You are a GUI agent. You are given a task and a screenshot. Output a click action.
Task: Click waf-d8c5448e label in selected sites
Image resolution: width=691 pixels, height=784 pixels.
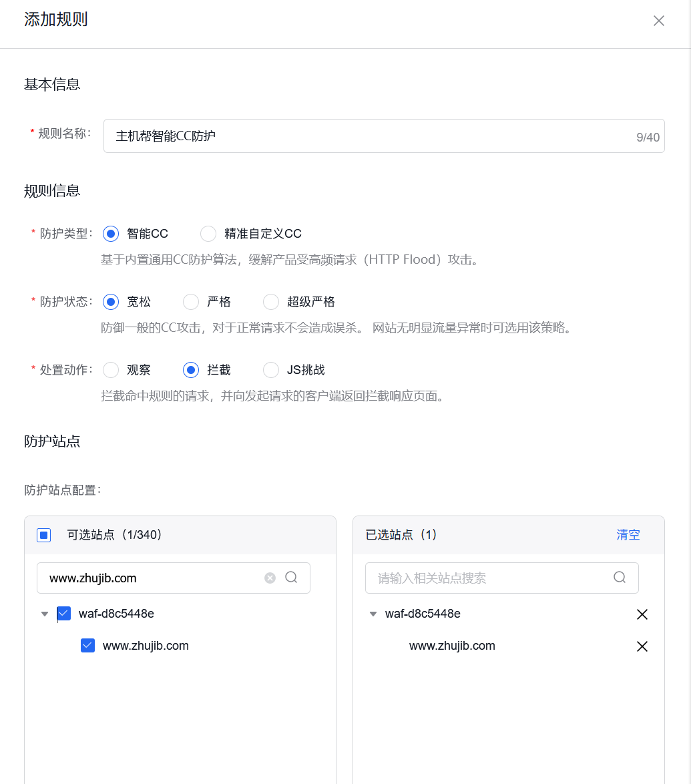point(423,614)
